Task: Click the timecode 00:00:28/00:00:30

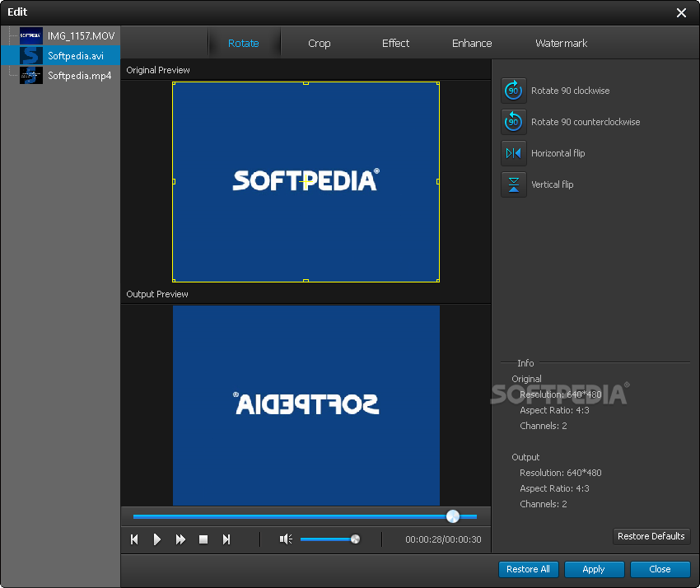Action: (443, 539)
